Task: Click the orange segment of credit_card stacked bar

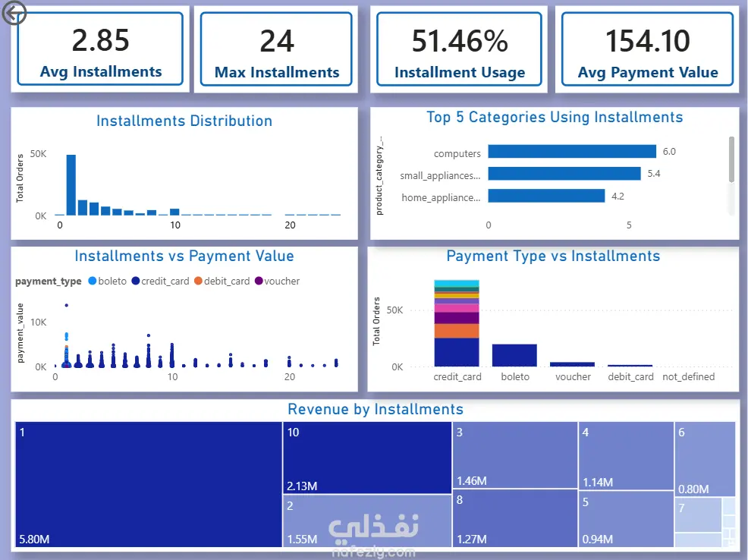Action: [x=457, y=331]
